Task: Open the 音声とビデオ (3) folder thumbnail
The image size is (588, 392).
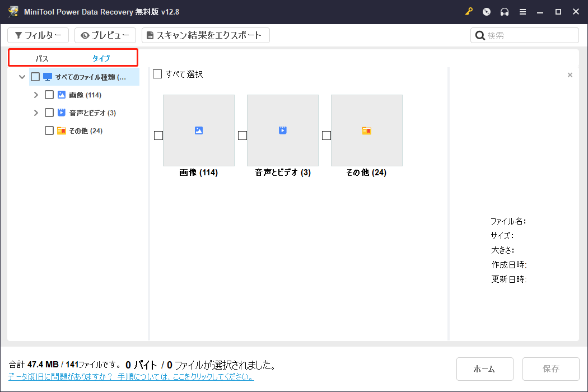Action: 282,130
